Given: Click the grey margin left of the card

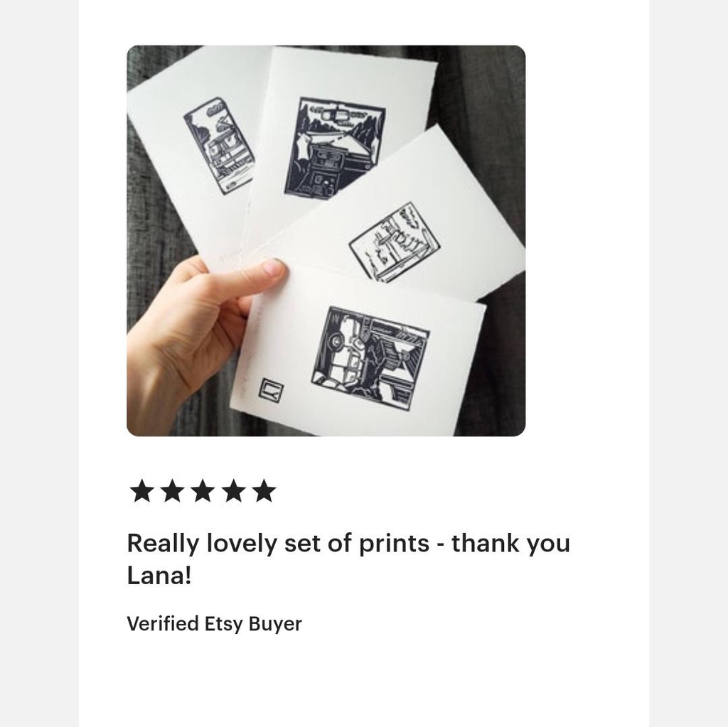Looking at the screenshot, I should pos(40,364).
